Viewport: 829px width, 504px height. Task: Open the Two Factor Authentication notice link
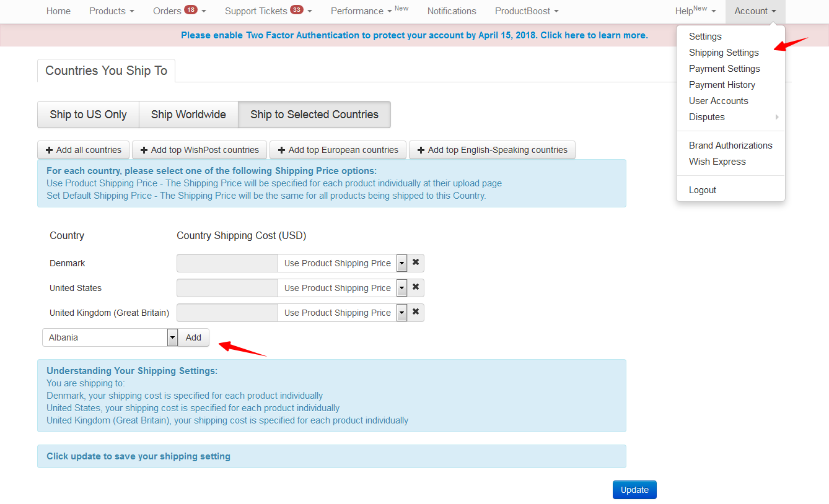(414, 35)
